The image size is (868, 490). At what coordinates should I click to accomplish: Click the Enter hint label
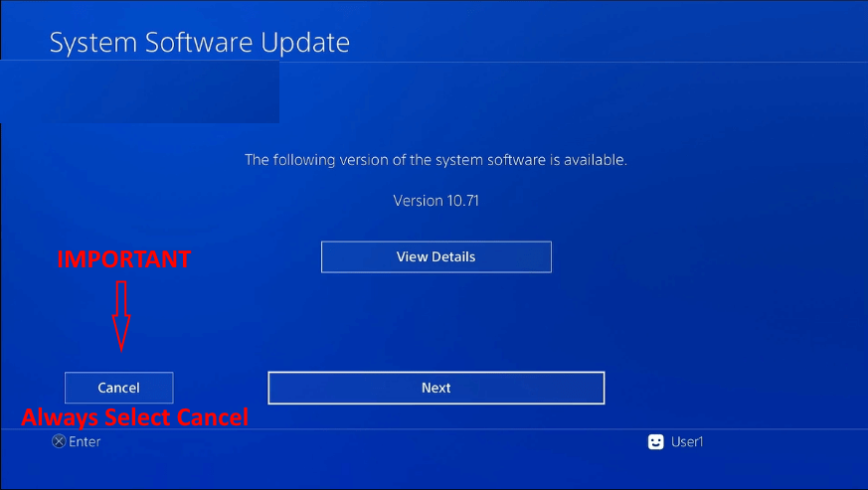(x=85, y=442)
